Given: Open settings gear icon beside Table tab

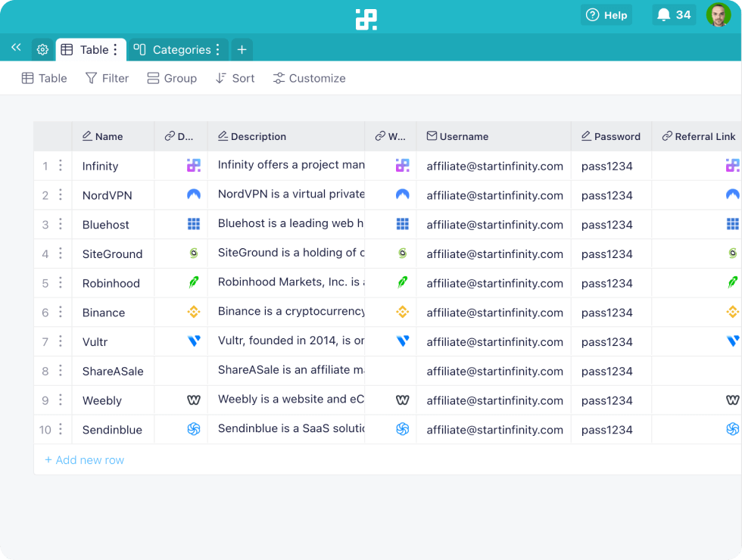Looking at the screenshot, I should pyautogui.click(x=42, y=50).
